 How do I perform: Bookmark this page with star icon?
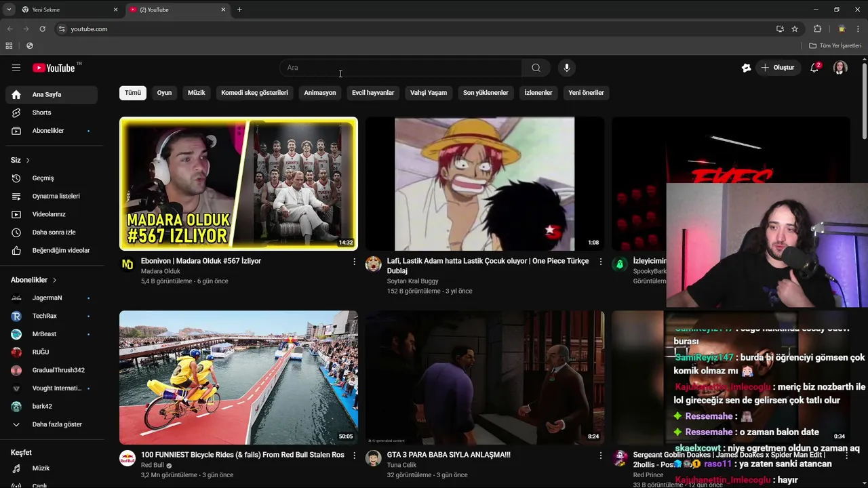point(795,29)
